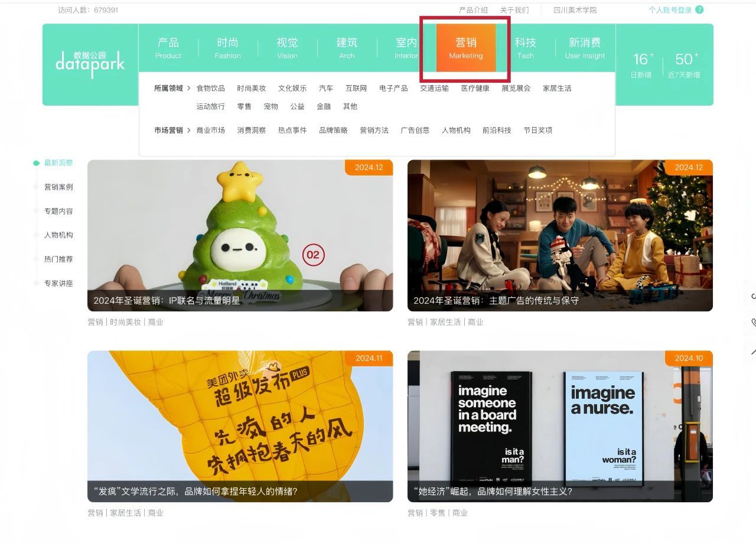
Task: Select the 时尚 Fashion nav tab
Action: pyautogui.click(x=227, y=48)
